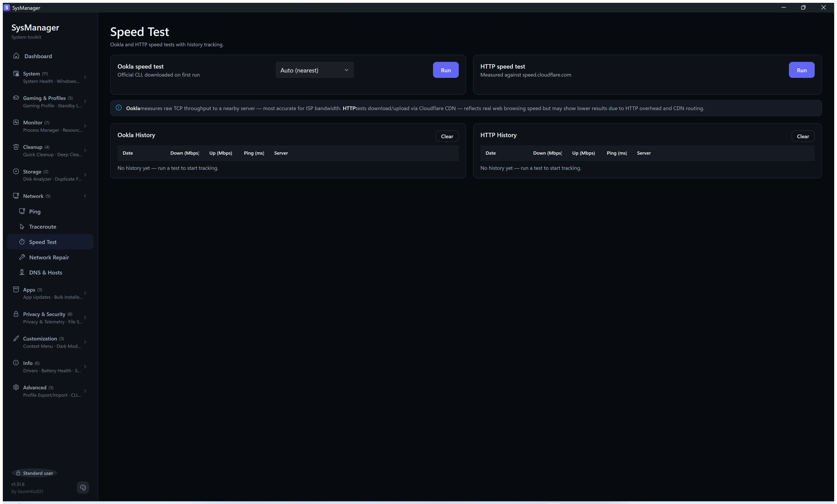Click the Cleanup trash icon
The width and height of the screenshot is (837, 504).
(16, 147)
